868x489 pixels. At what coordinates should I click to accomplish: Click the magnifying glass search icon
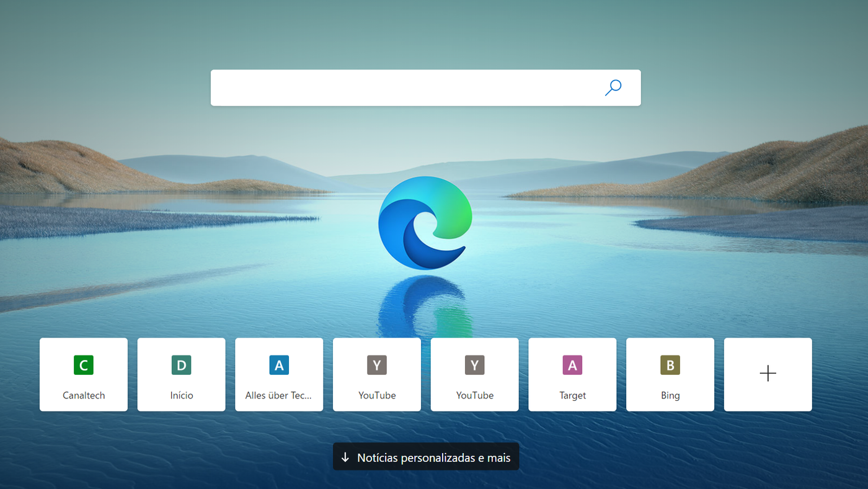[x=613, y=87]
